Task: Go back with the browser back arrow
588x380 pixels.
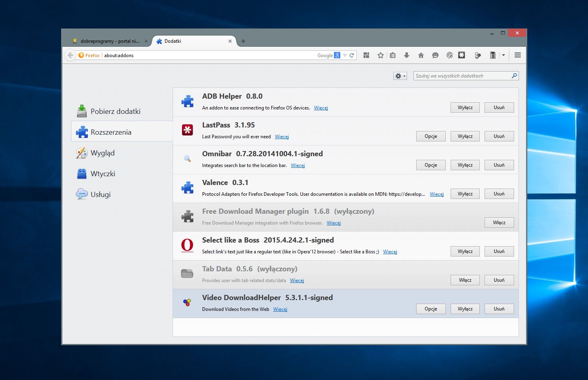Action: [70, 55]
